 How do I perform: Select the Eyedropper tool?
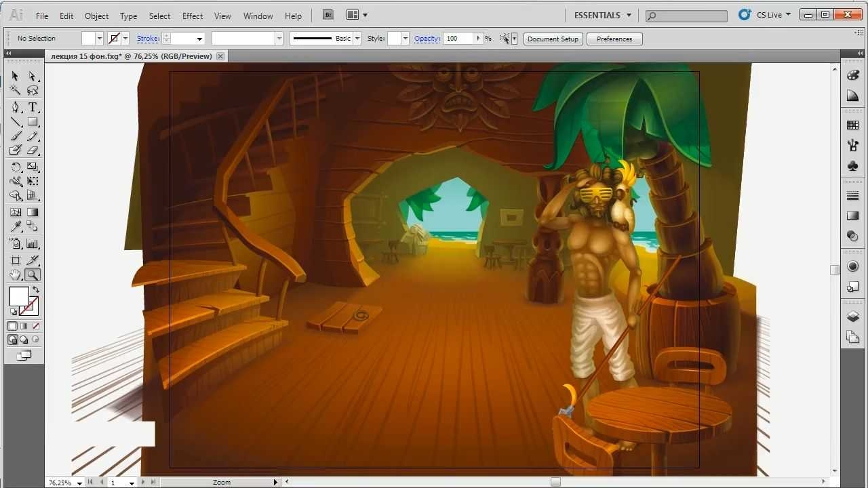click(x=16, y=227)
